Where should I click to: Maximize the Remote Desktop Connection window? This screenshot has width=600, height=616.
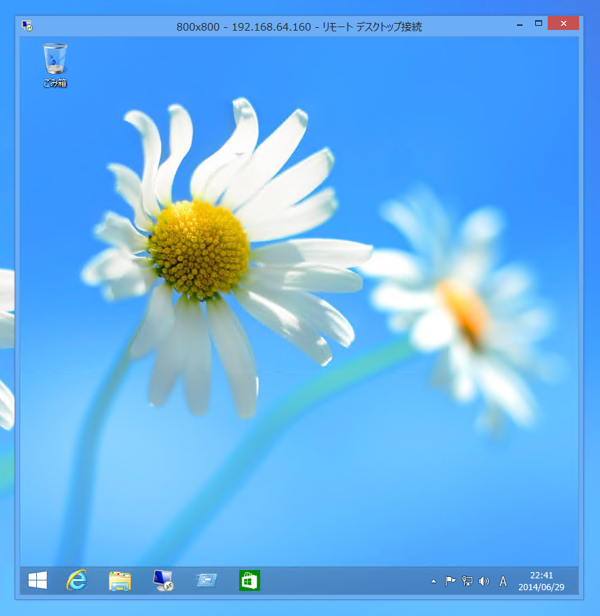[x=538, y=24]
